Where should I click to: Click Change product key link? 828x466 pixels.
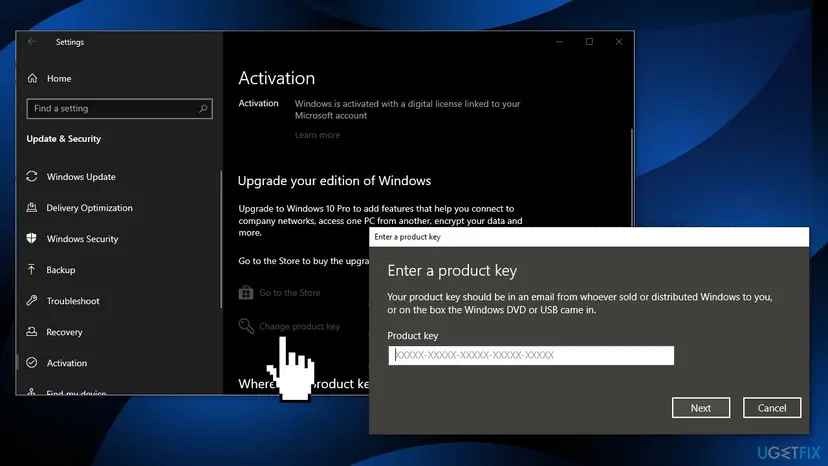pos(299,326)
